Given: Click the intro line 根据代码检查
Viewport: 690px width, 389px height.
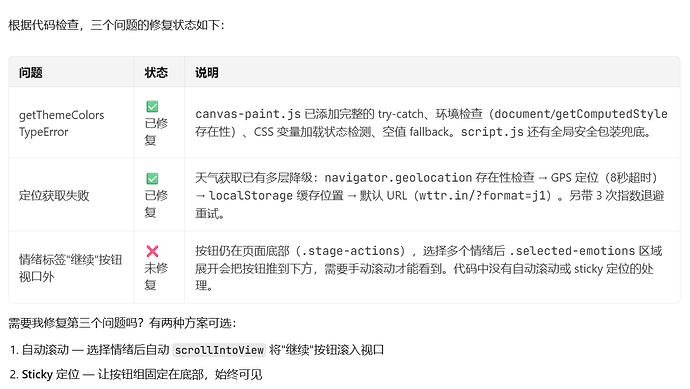Looking at the screenshot, I should pos(116,25).
